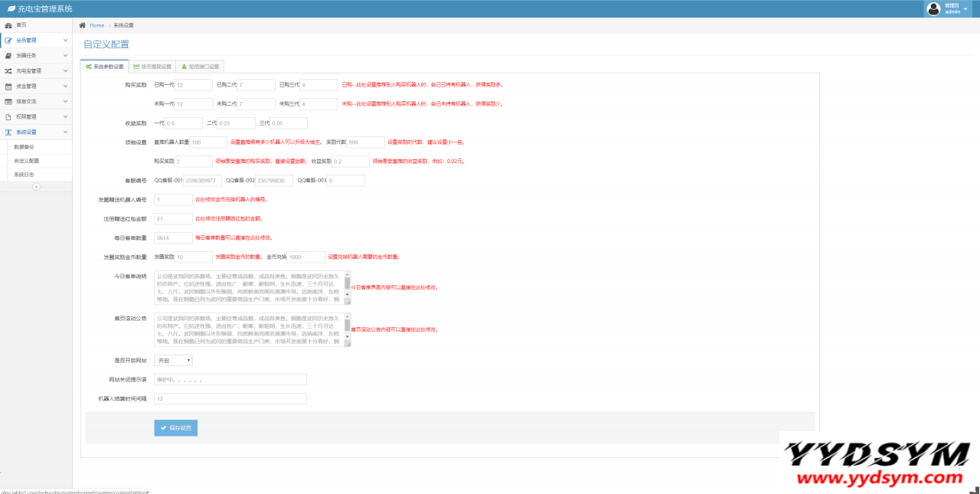Collapse the sidebar with the arrow button
This screenshot has height=494, width=980.
tap(36, 187)
